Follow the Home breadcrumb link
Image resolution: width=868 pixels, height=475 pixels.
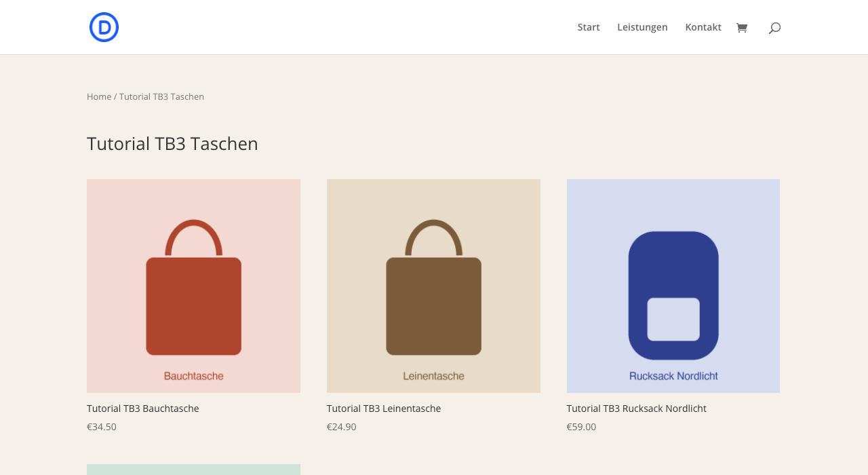[x=99, y=96]
